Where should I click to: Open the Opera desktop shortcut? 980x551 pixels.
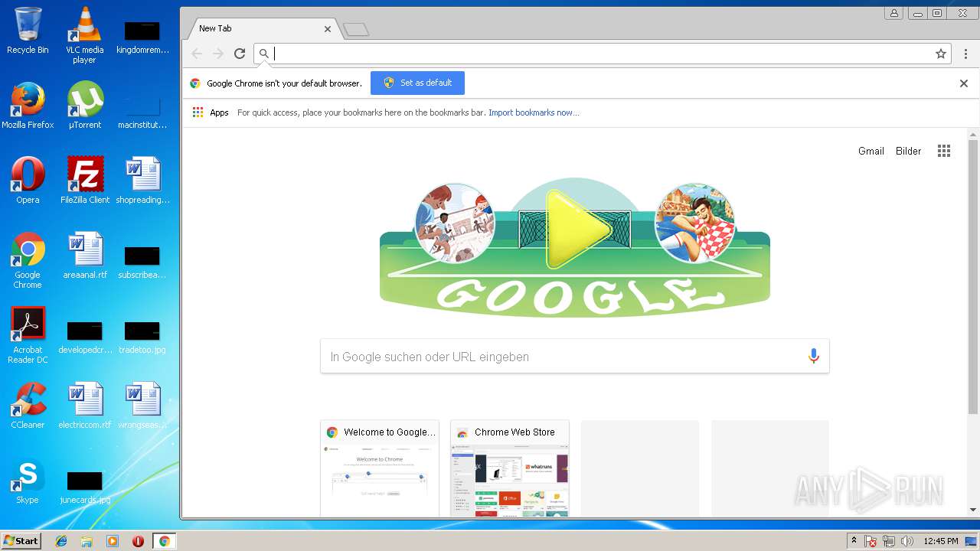(28, 181)
